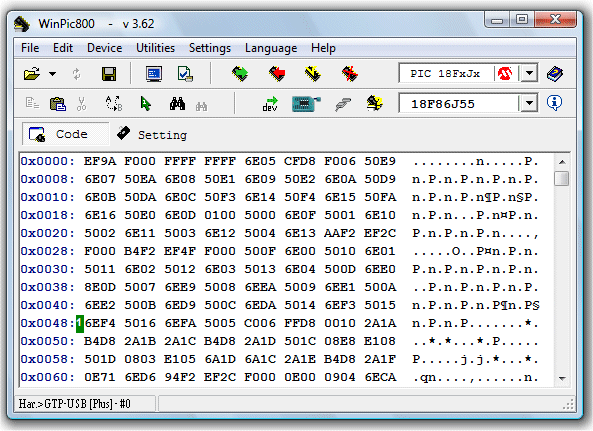Click the Erase chip icon with red cross
This screenshot has width=593, height=431.
pos(349,74)
